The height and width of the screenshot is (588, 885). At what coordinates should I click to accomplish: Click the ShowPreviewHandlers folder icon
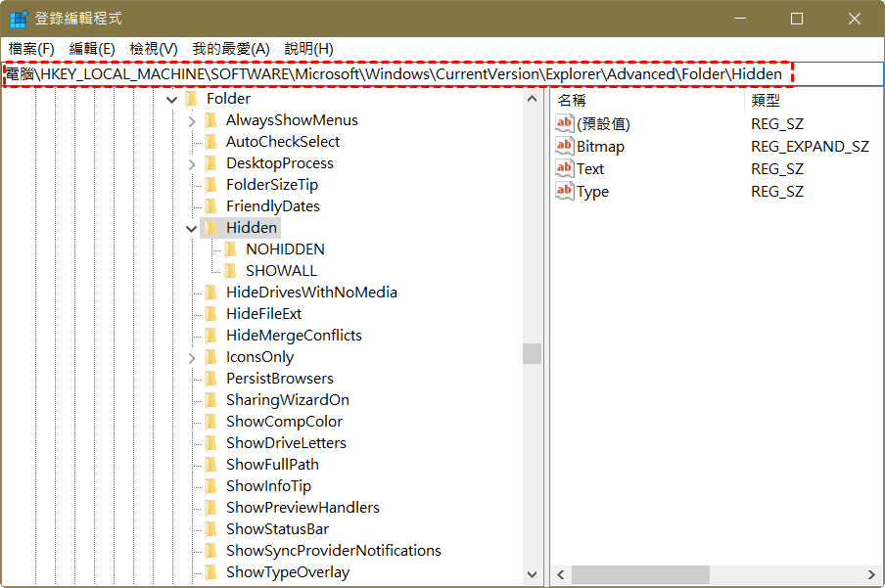click(x=211, y=508)
